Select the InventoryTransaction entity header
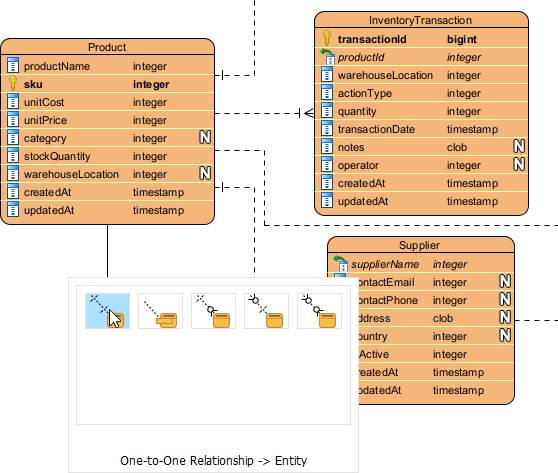Image resolution: width=558 pixels, height=473 pixels. point(421,20)
